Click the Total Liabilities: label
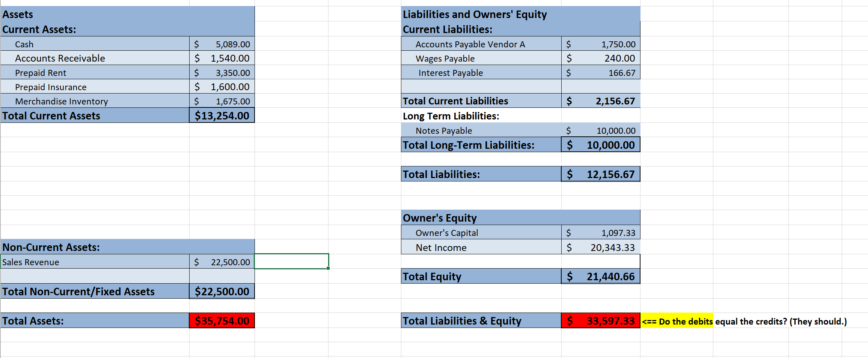This screenshot has height=358, width=868. [x=481, y=174]
